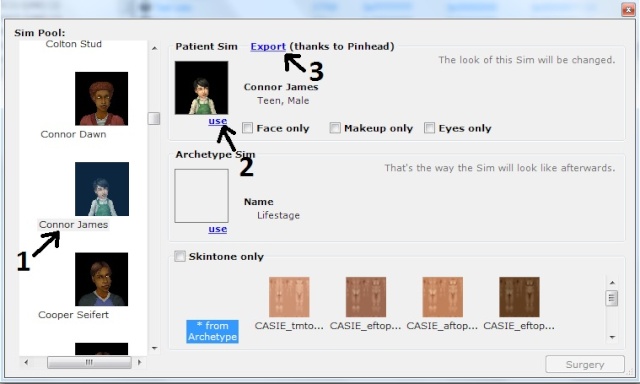This screenshot has width=640, height=384.
Task: Click skintone list scroll up arrow
Action: [x=612, y=282]
